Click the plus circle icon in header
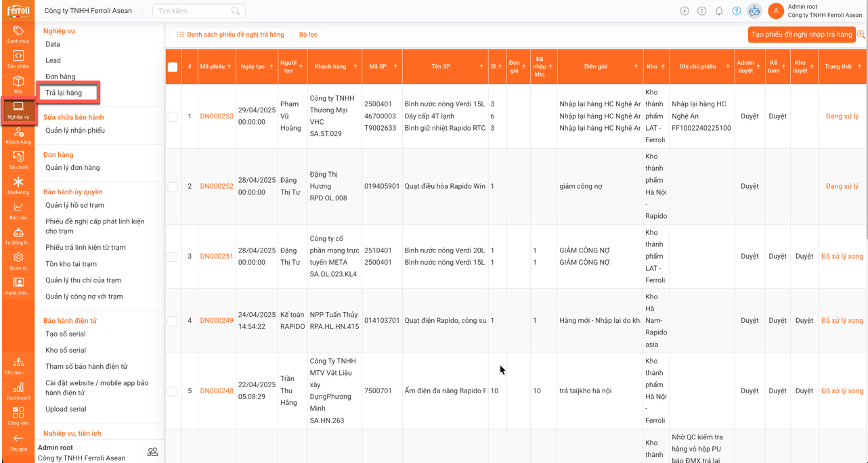Screen dimensions: 868x463 coord(685,11)
